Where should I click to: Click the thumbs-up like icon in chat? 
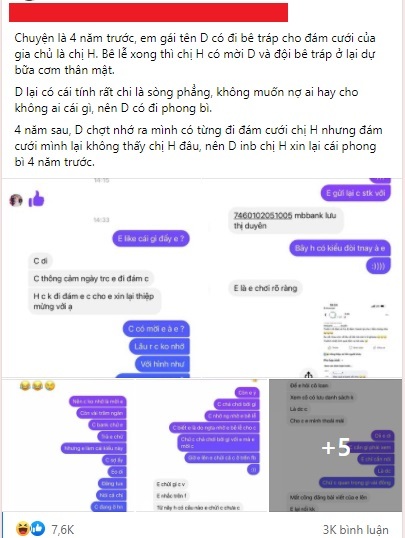tap(36, 199)
